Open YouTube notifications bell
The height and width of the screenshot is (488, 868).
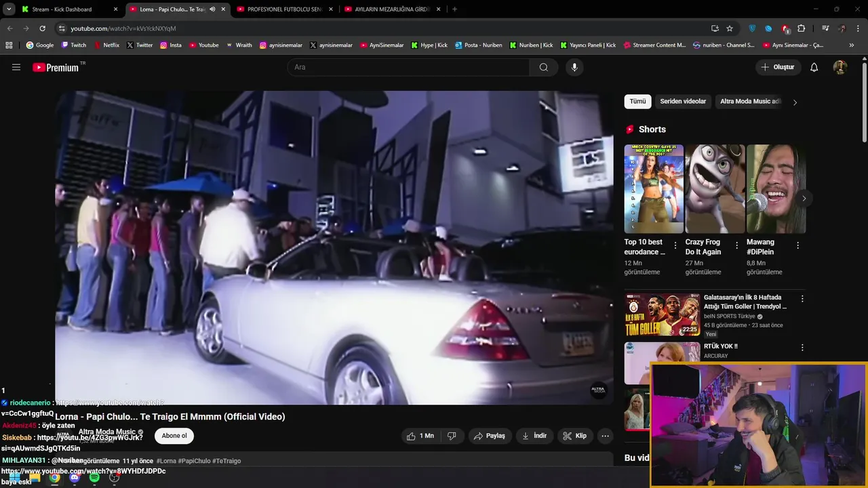click(x=814, y=67)
